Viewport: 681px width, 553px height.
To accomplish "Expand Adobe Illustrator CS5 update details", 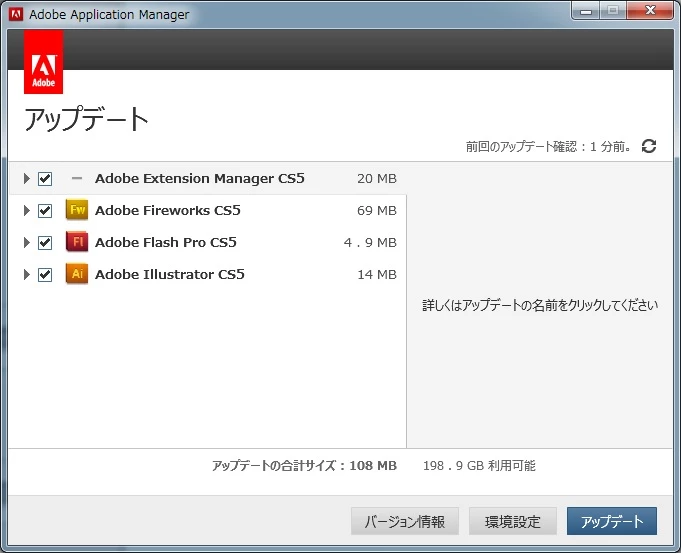I will [26, 274].
